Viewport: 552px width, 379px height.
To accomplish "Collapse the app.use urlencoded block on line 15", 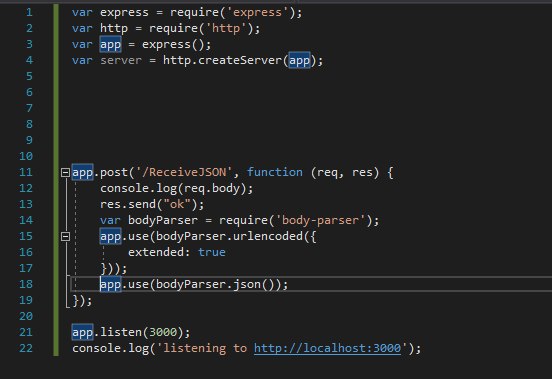I will point(65,236).
